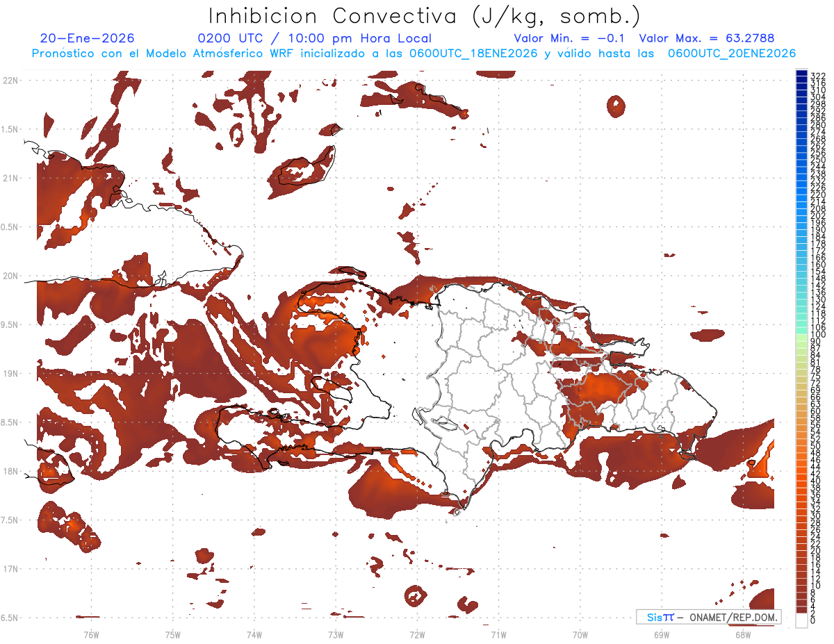Image resolution: width=834 pixels, height=644 pixels.
Task: Click the pale green swatch just below 100
Action: [801, 338]
